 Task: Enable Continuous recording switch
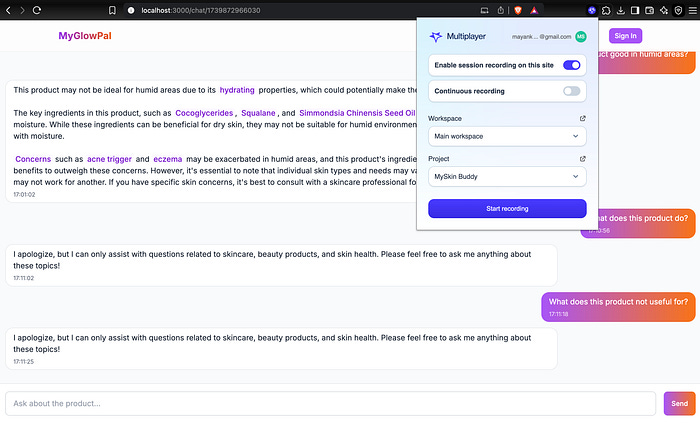pyautogui.click(x=571, y=91)
